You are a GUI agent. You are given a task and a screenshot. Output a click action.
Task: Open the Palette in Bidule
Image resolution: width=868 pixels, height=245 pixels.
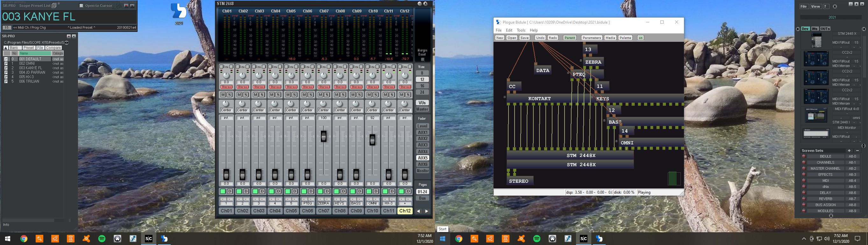pos(625,38)
